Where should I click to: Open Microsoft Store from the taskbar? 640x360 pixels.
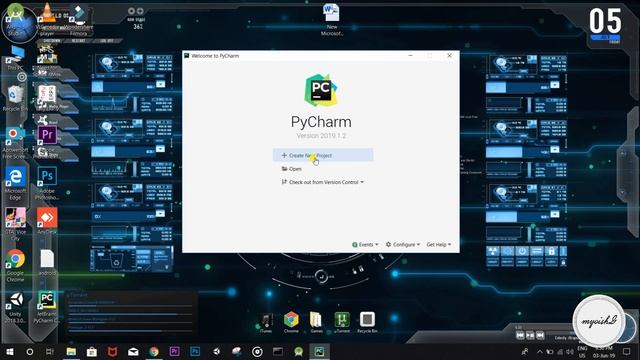click(91, 351)
